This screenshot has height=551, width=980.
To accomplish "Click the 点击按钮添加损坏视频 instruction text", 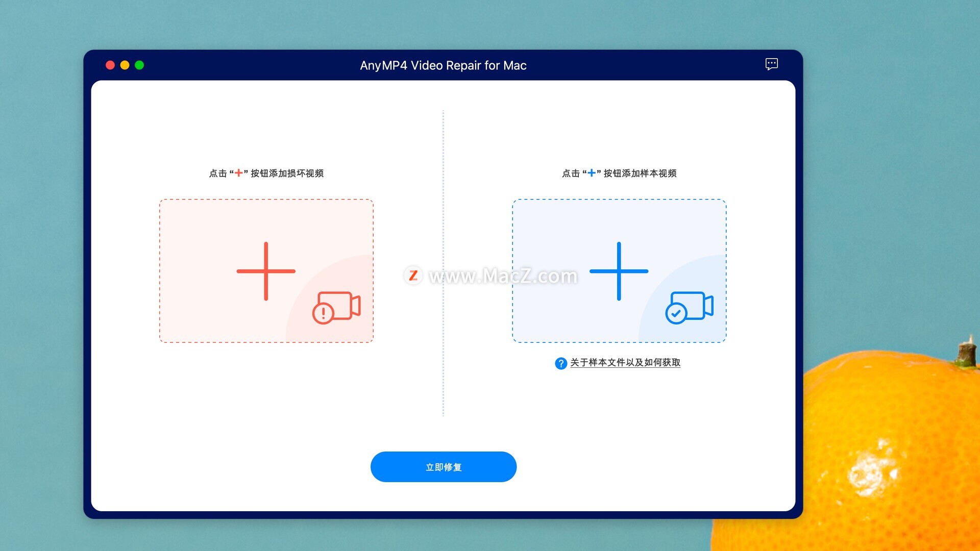I will coord(266,173).
